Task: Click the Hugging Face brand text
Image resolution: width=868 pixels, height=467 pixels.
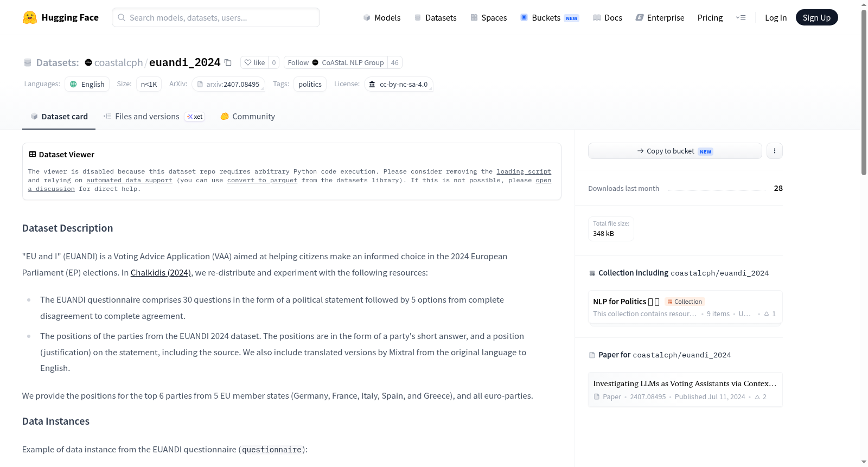Action: click(x=70, y=17)
